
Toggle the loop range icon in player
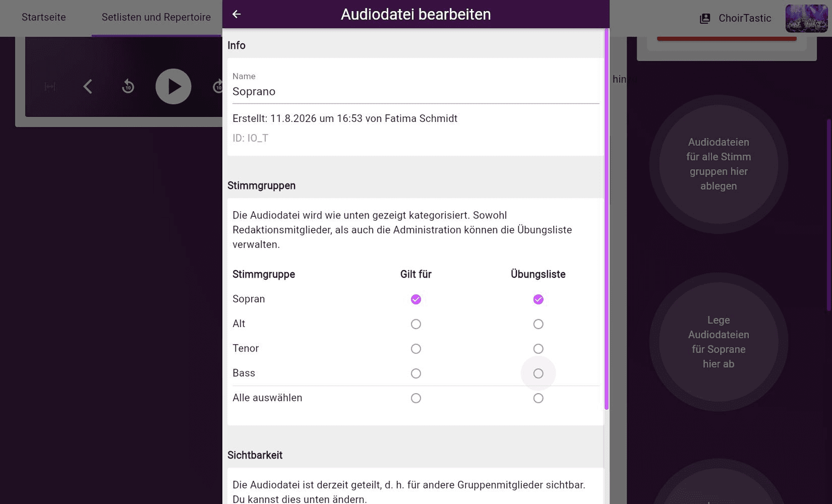coord(50,86)
